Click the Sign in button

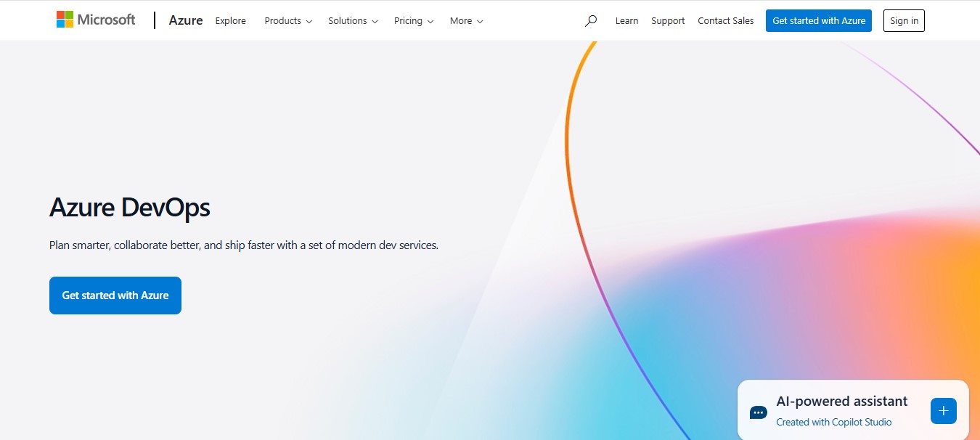tap(903, 20)
